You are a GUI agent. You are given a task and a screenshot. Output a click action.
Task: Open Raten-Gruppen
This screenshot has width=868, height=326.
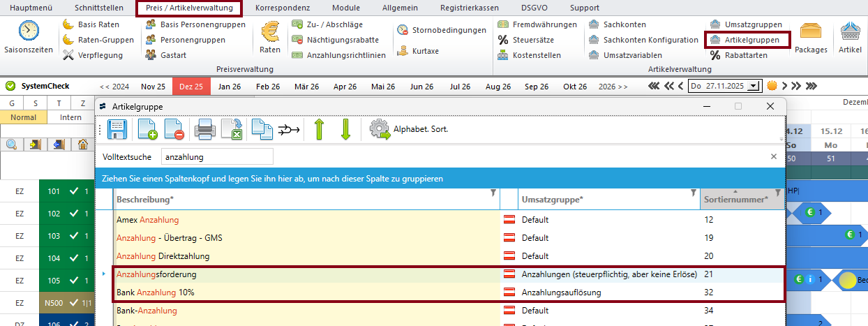98,40
